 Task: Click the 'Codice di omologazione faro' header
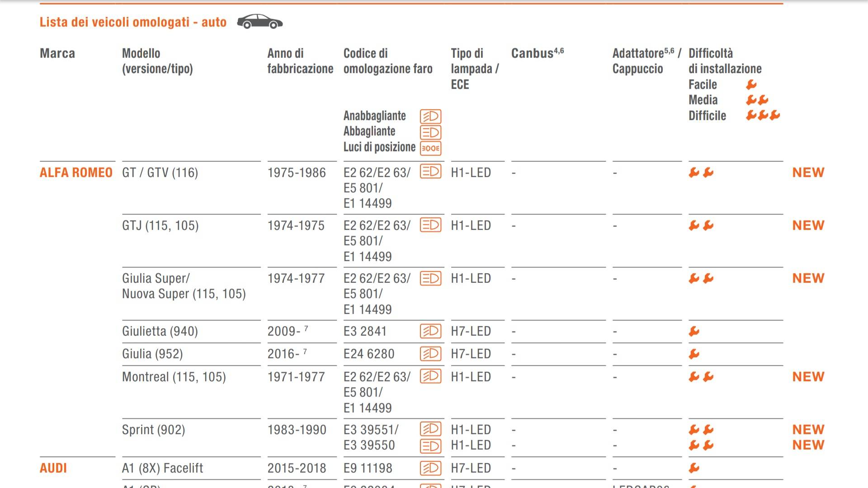click(388, 61)
